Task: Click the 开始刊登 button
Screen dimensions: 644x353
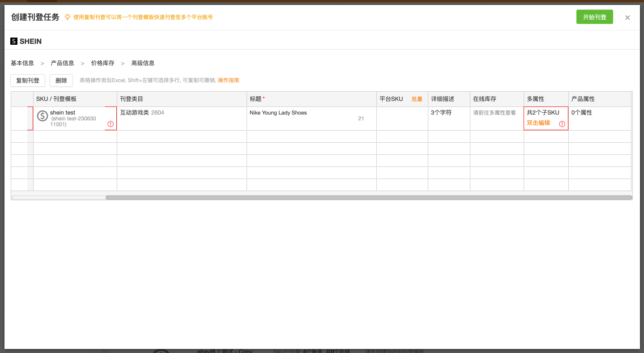Action: click(594, 17)
